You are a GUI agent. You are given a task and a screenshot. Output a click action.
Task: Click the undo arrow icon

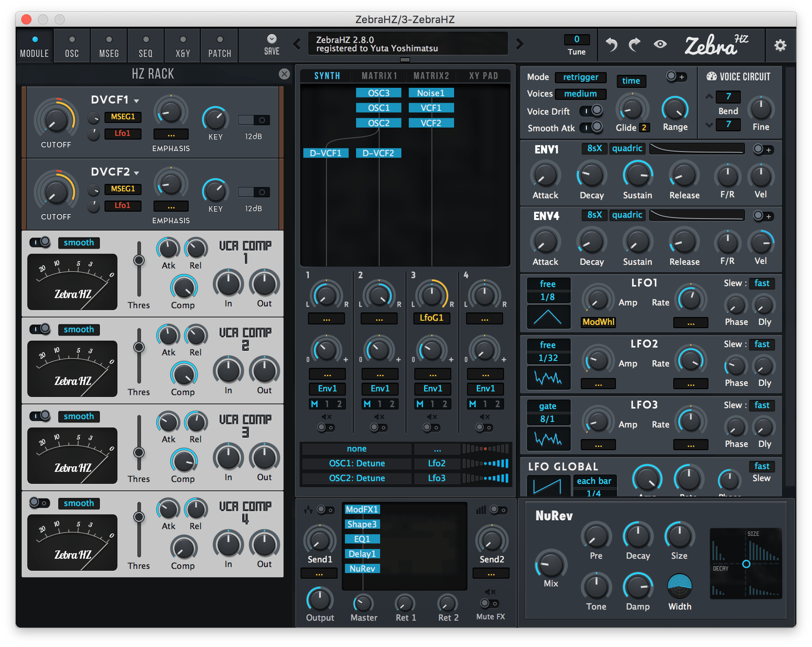611,44
